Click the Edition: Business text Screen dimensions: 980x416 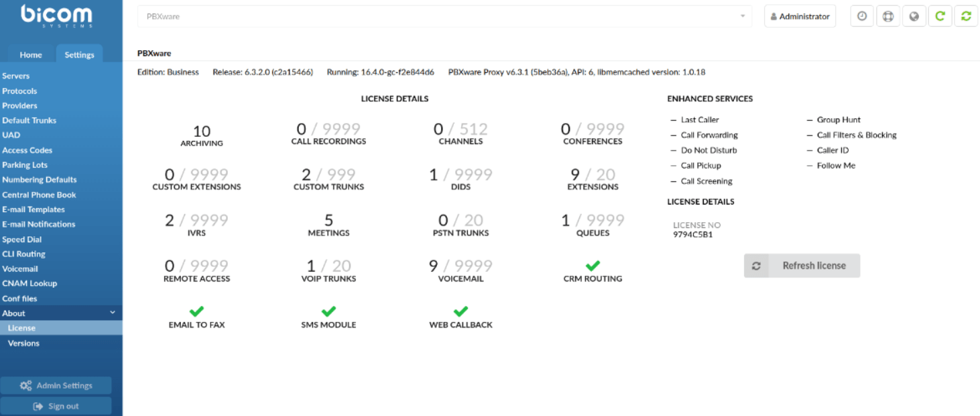(x=168, y=72)
